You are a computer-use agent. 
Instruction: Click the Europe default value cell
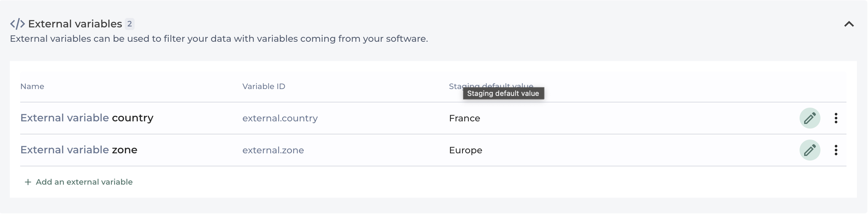coord(465,150)
